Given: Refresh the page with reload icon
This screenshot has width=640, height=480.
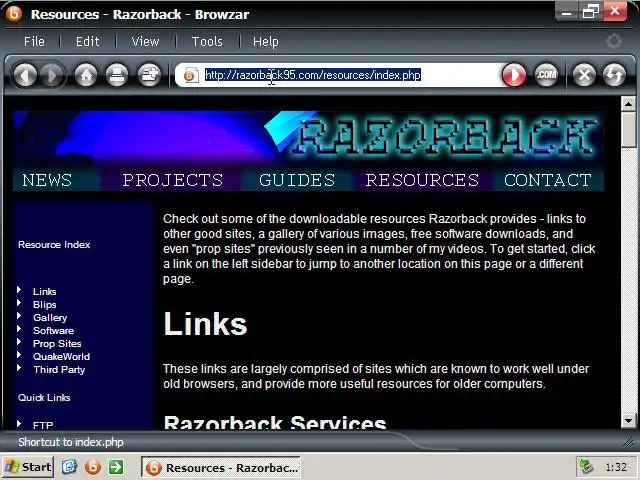Looking at the screenshot, I should click(x=614, y=75).
